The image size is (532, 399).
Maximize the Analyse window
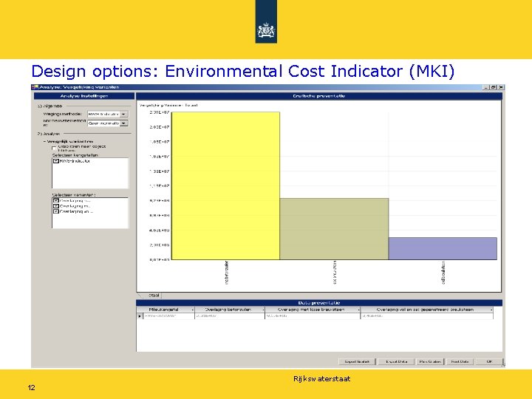[x=494, y=87]
